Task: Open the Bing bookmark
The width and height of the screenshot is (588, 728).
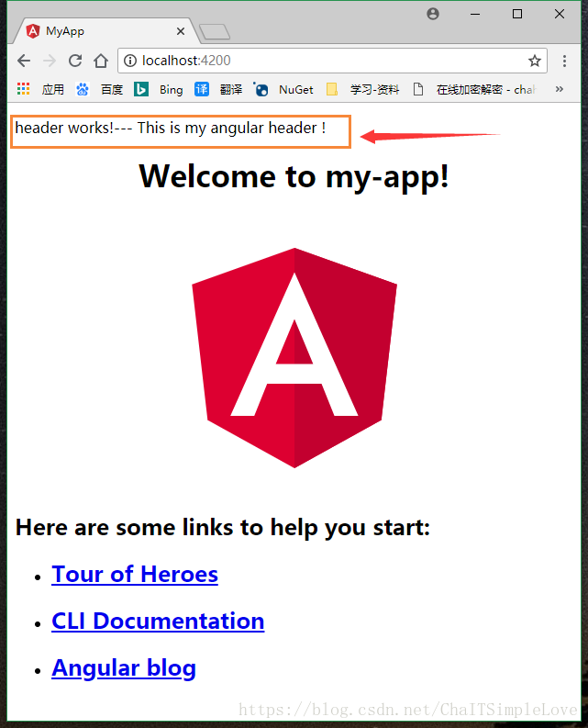Action: 159,89
